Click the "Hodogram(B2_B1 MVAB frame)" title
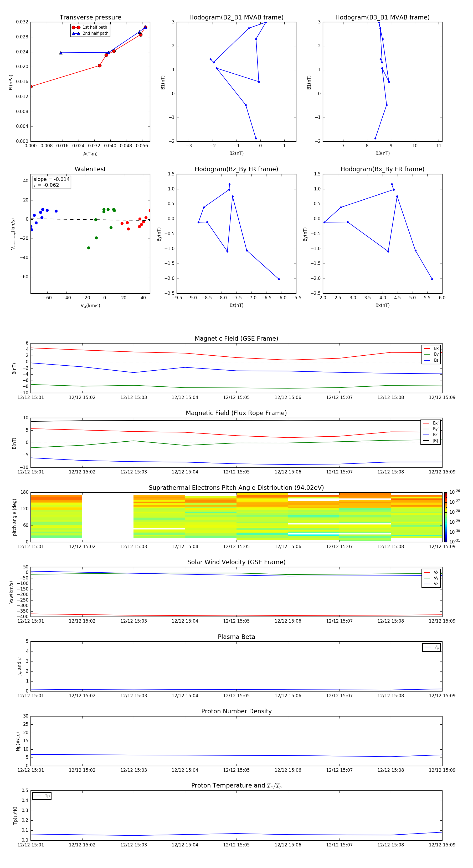This screenshot has height=868, width=473. (236, 18)
